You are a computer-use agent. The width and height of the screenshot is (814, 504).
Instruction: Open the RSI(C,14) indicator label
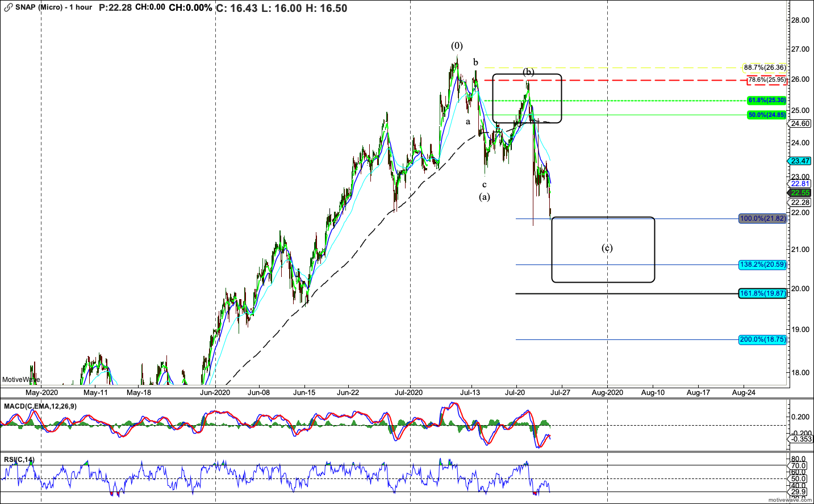click(19, 460)
